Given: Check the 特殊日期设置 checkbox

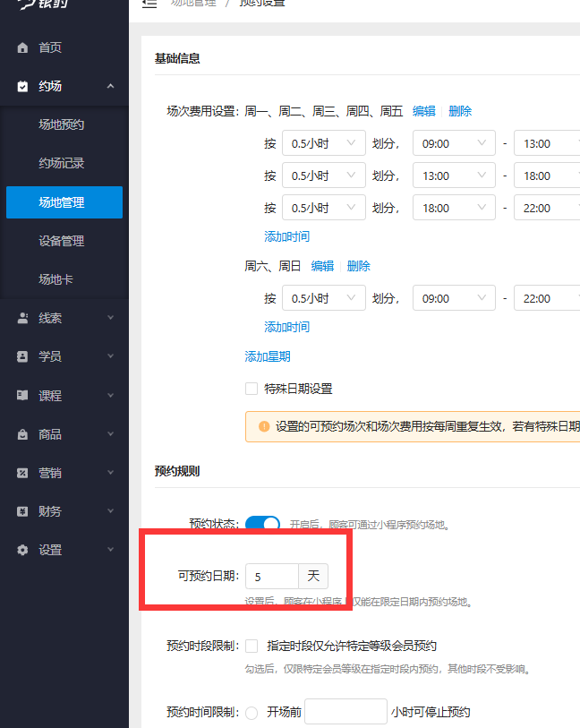Looking at the screenshot, I should point(252,389).
